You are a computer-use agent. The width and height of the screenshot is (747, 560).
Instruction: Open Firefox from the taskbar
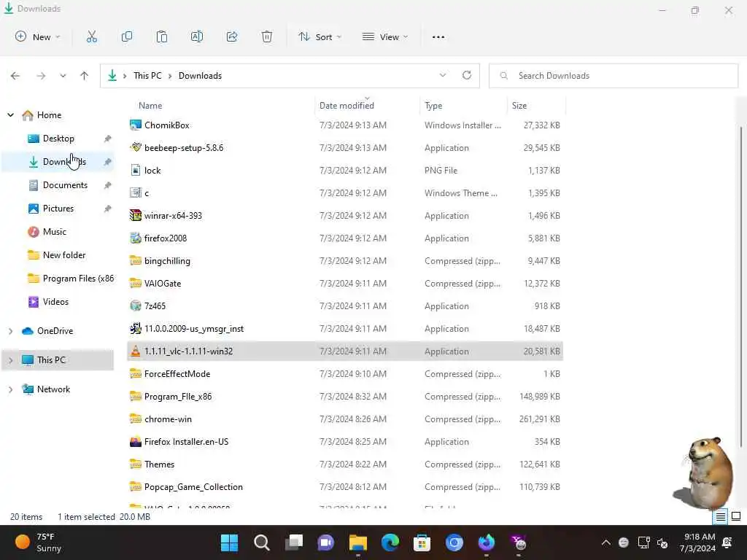[x=486, y=542]
